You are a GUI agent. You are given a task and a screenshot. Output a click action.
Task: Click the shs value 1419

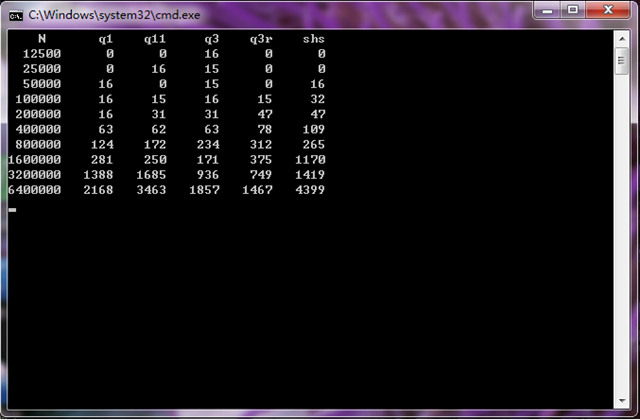(x=310, y=175)
